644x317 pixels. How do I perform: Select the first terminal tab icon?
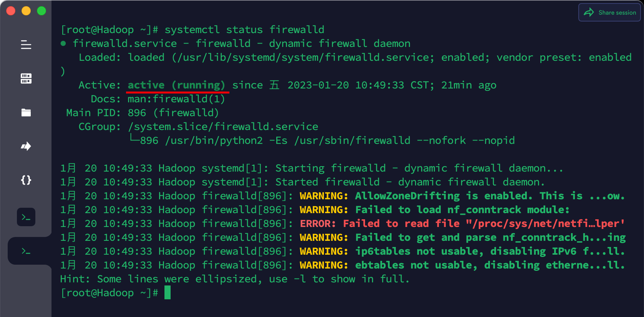(26, 217)
